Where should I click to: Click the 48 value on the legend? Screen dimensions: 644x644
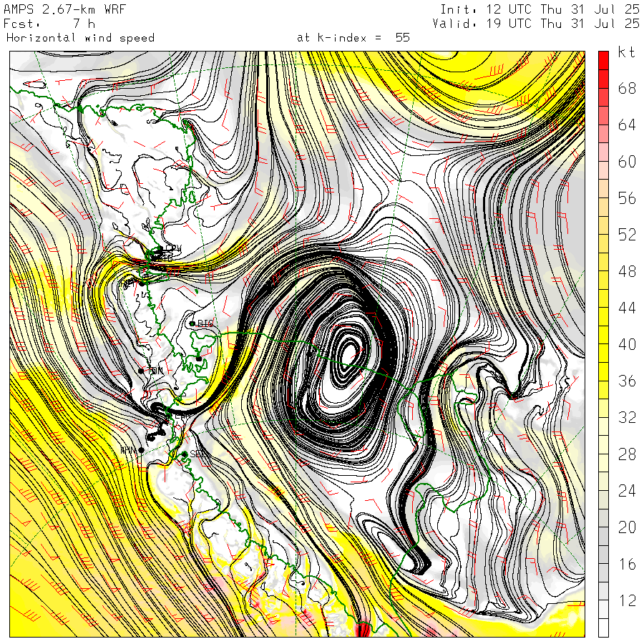pos(627,271)
